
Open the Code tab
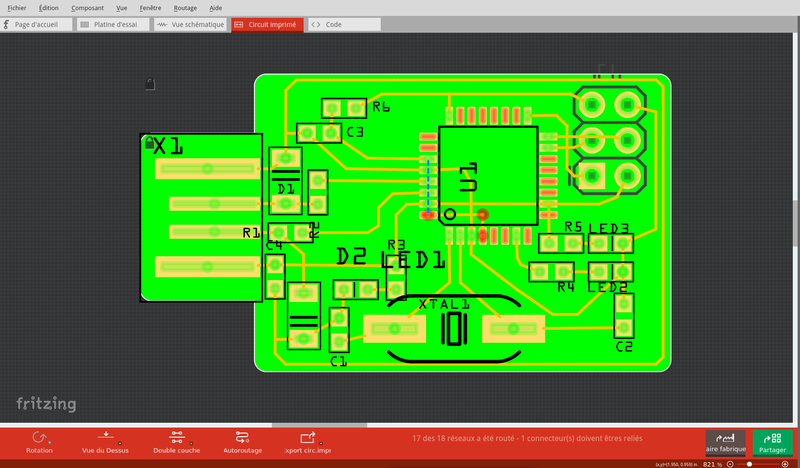(x=333, y=24)
